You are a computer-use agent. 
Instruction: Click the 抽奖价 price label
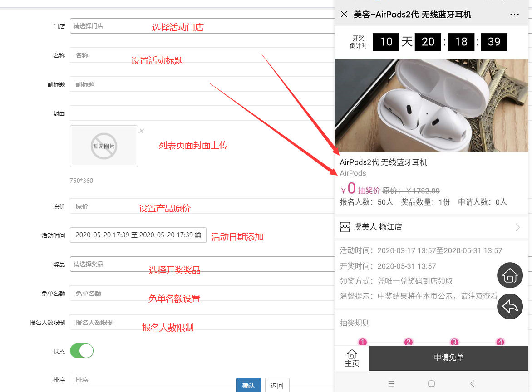point(369,191)
